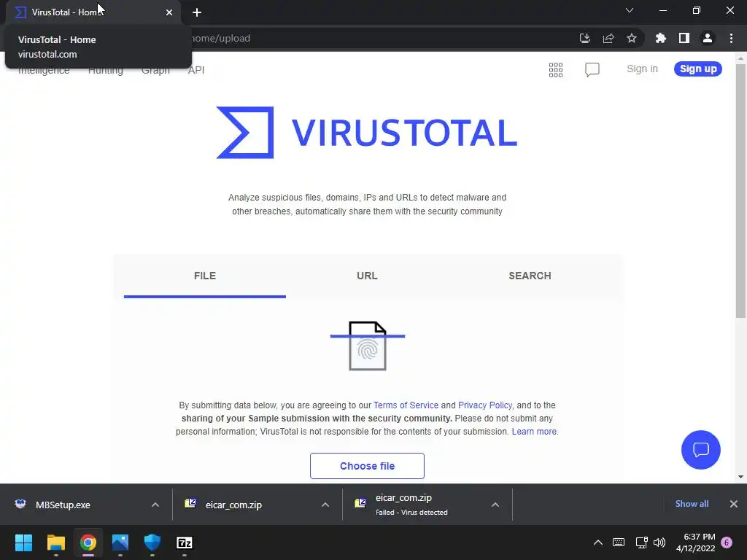Viewport: 747px width, 560px height.
Task: Open the MBSetup.exe download
Action: (63, 505)
